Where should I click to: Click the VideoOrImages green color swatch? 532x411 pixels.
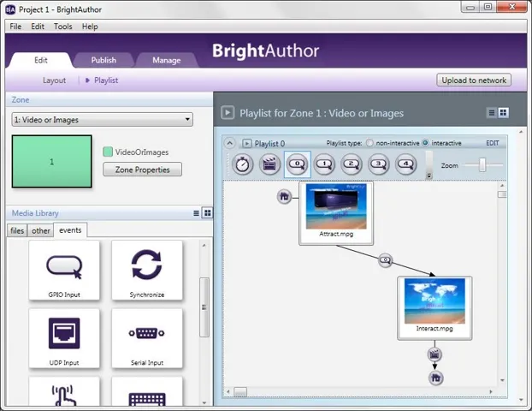[x=108, y=152]
